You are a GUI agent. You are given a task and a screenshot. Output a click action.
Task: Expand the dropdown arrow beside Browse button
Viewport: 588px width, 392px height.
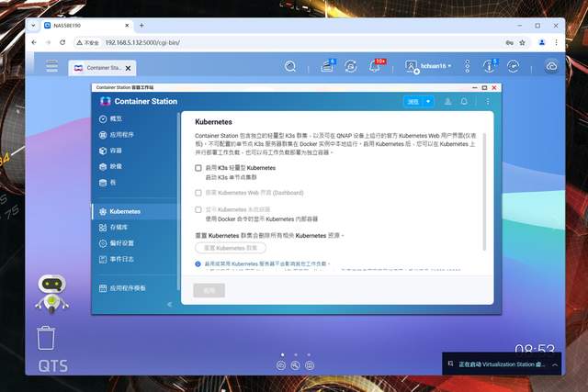tap(428, 102)
